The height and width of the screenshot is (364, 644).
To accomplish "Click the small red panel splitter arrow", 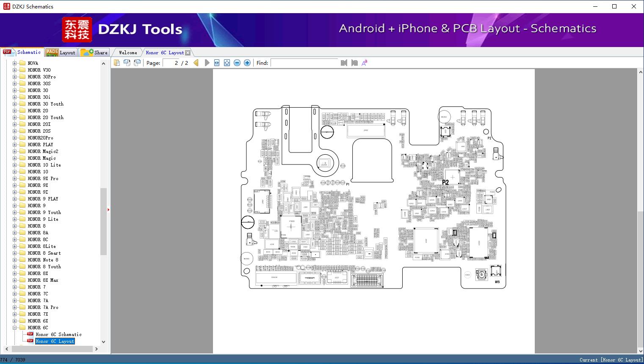I will [x=108, y=209].
